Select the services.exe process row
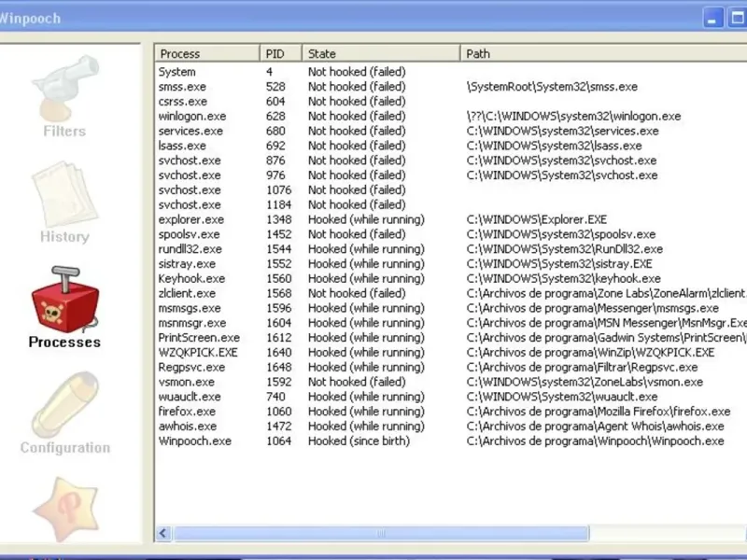This screenshot has width=747, height=560. pos(451,131)
